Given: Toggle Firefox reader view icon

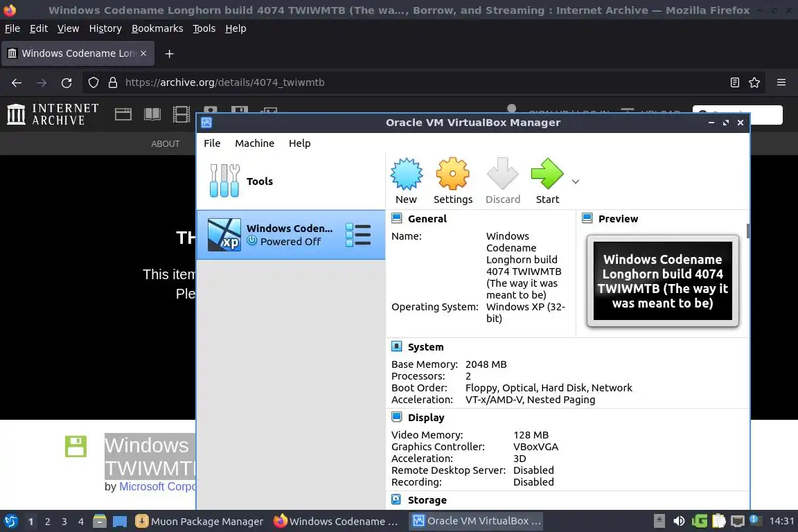Looking at the screenshot, I should [x=735, y=82].
